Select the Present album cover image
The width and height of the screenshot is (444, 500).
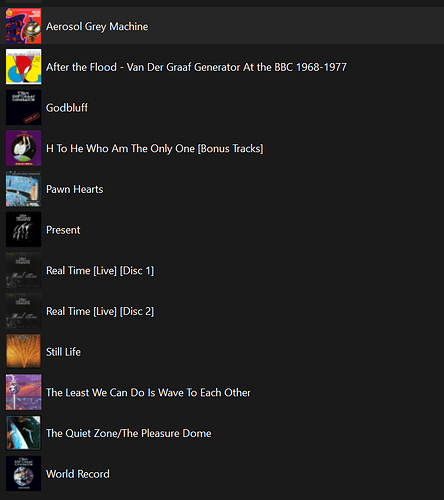click(23, 229)
